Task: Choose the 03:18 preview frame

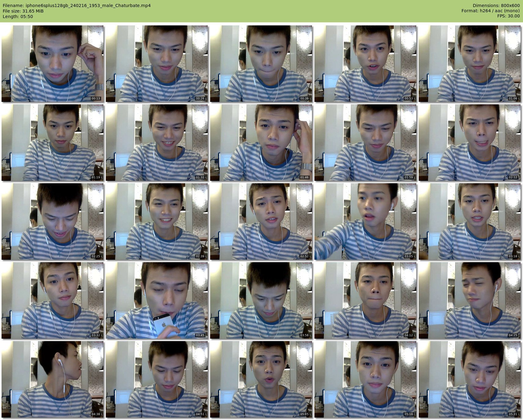Action: (469, 221)
